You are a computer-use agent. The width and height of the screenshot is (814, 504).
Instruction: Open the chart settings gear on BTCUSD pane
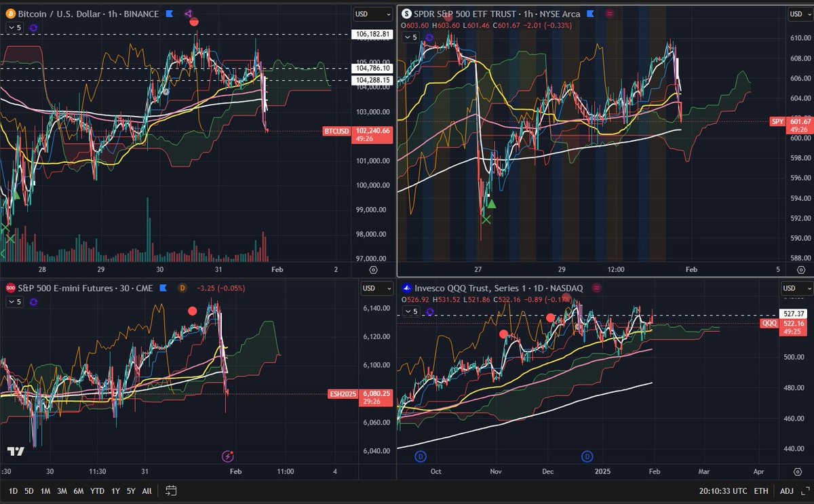pos(33,26)
